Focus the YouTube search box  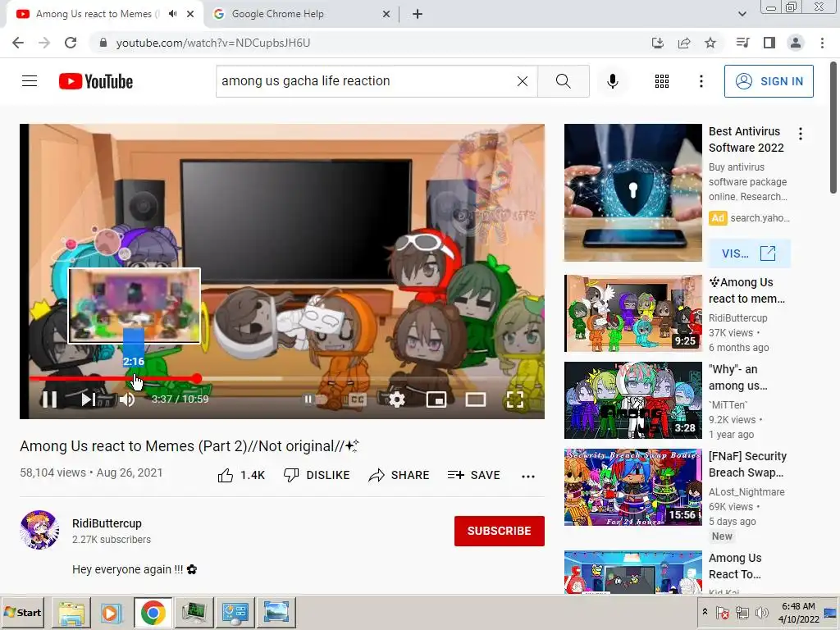pos(365,81)
